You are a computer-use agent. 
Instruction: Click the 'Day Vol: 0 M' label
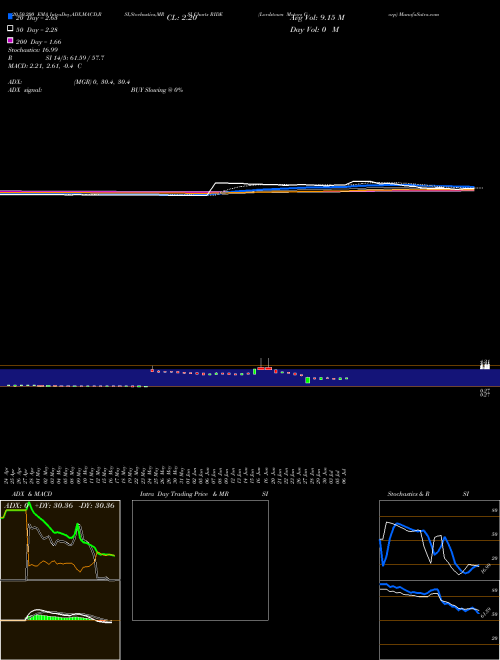pyautogui.click(x=314, y=30)
